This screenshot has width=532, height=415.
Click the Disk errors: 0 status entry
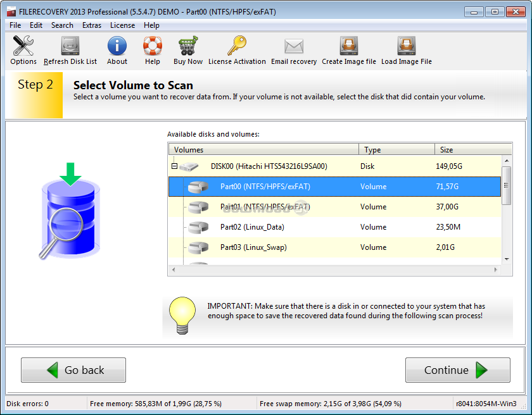coord(27,404)
